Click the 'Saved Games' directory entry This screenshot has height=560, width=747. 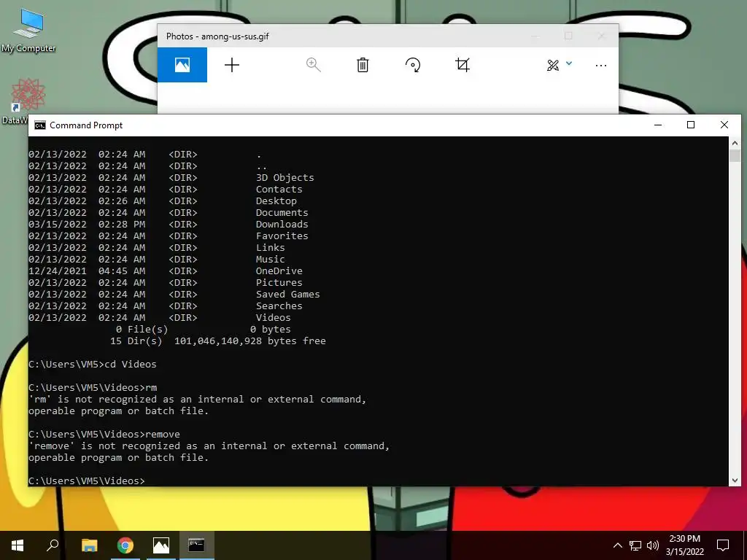287,295
